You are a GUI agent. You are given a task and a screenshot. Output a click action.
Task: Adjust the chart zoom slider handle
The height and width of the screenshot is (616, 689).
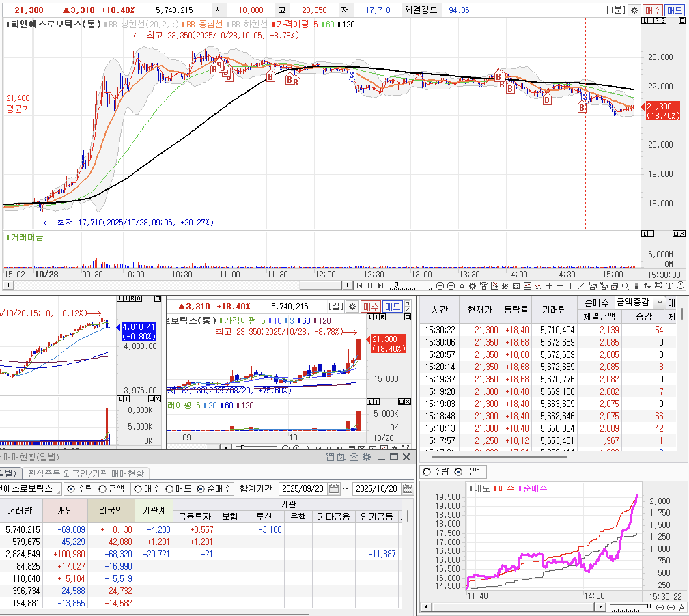(x=396, y=284)
